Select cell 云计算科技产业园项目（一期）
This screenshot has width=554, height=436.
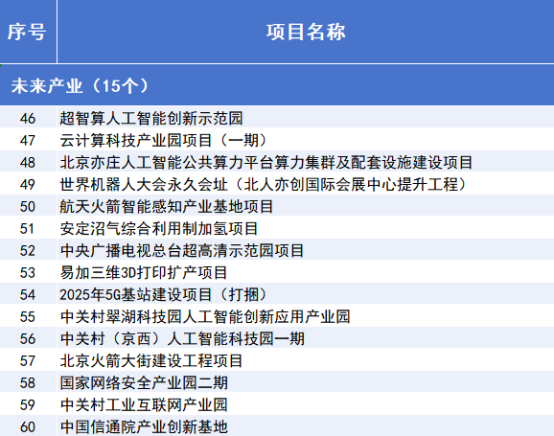(306, 140)
